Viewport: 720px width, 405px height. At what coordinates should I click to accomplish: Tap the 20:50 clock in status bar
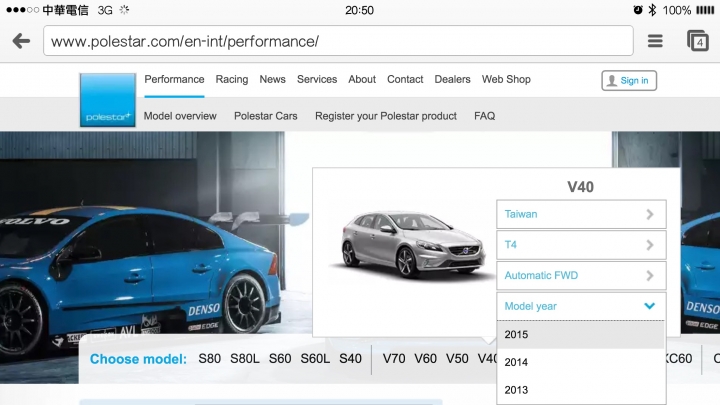point(360,10)
